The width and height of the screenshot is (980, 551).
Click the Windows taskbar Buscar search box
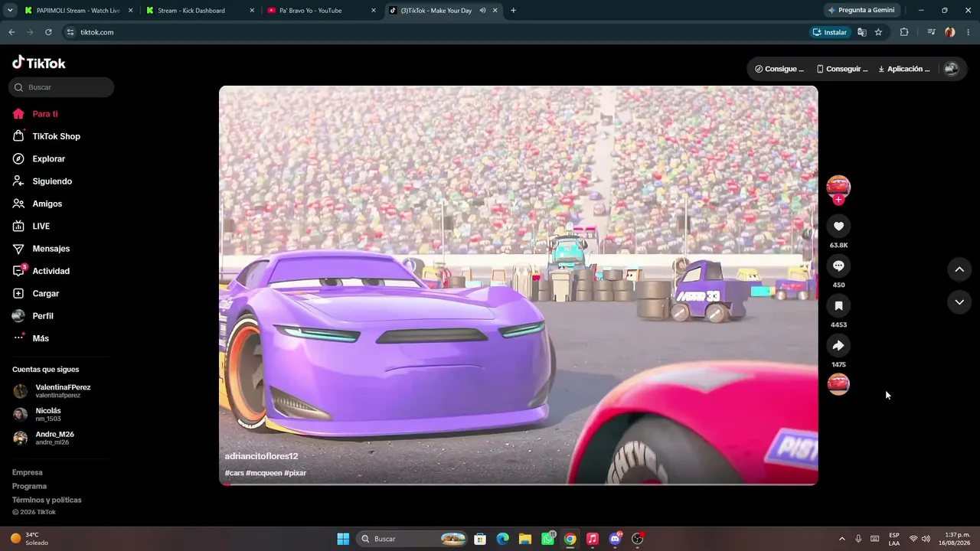[x=412, y=539]
